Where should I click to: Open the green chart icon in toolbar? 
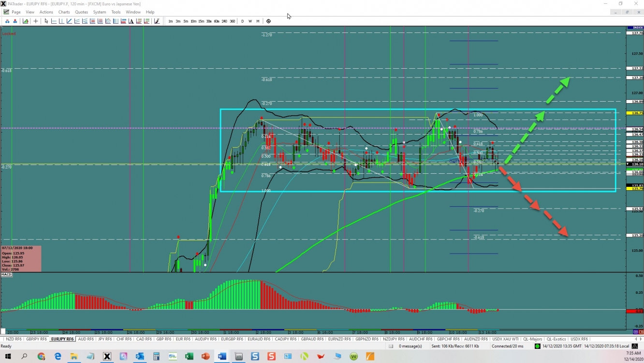25,21
